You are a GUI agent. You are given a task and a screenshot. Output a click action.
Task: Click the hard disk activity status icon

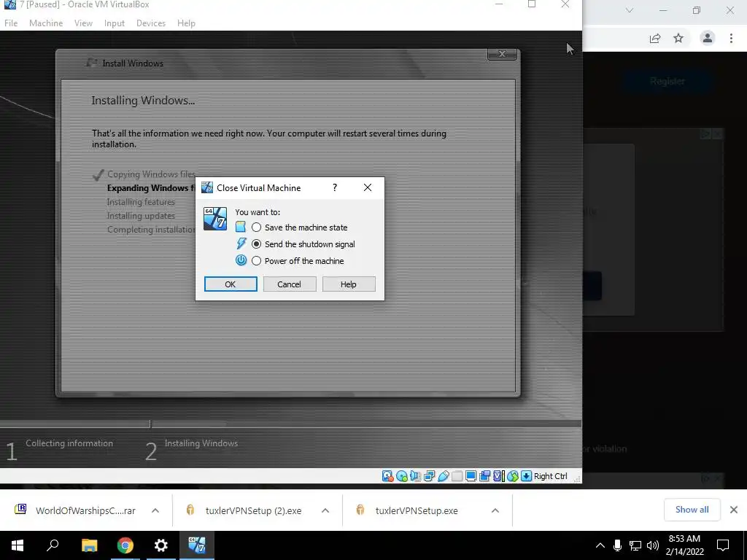tap(387, 475)
